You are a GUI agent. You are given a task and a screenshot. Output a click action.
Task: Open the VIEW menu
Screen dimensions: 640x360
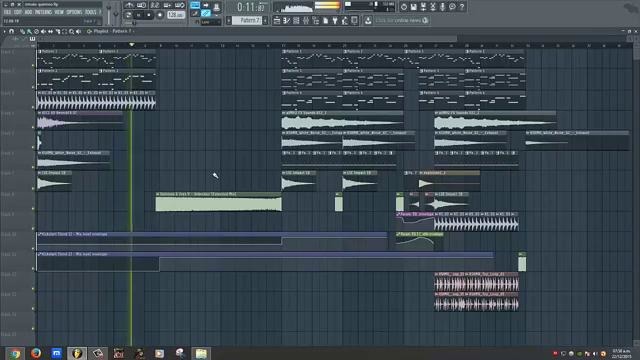click(x=59, y=12)
